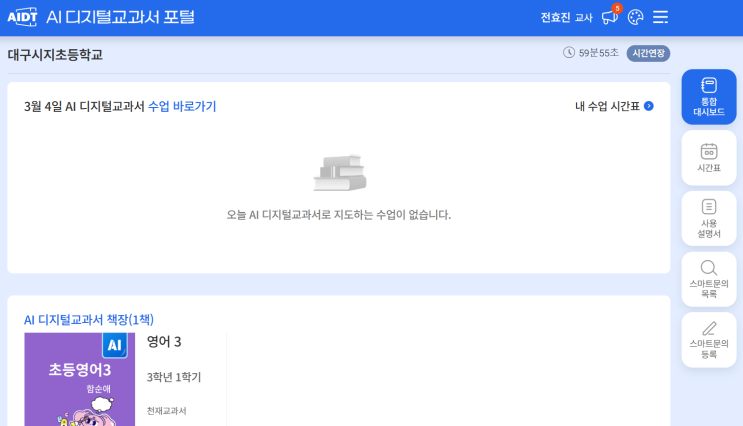This screenshot has height=426, width=743.
Task: Click the 전효진 교사 user name
Action: click(567, 18)
